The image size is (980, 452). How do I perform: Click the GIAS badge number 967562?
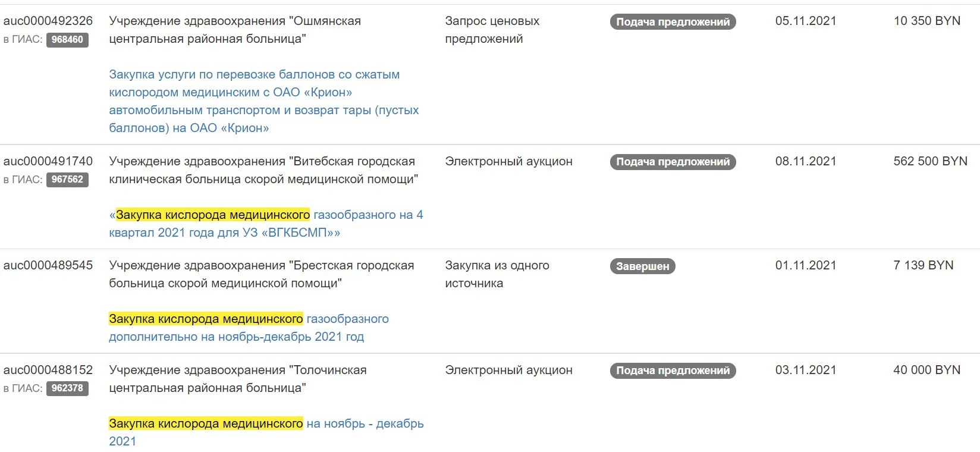coord(67,180)
